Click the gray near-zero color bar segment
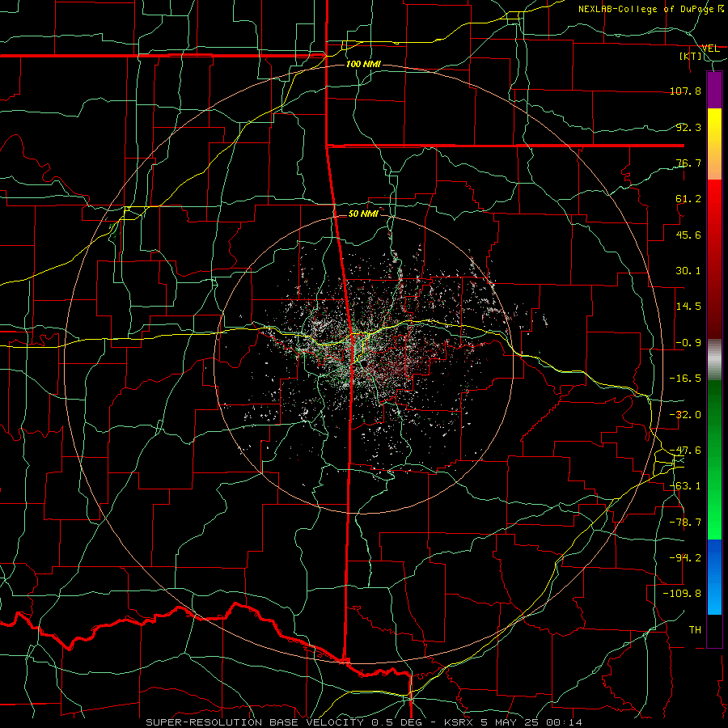 714,360
